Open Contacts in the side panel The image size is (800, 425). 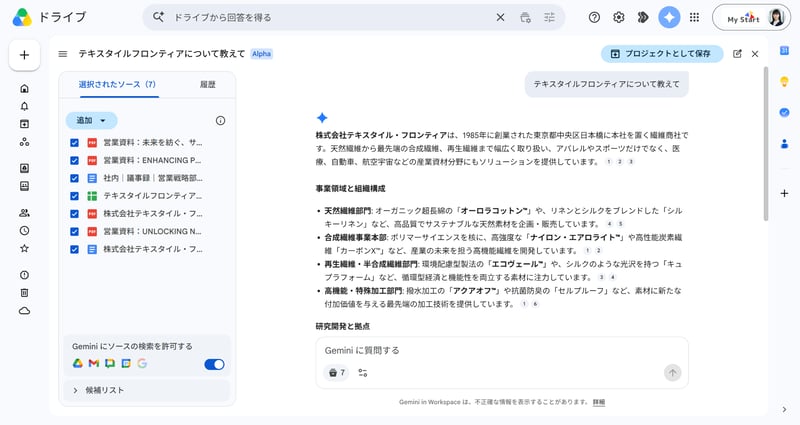click(x=784, y=144)
